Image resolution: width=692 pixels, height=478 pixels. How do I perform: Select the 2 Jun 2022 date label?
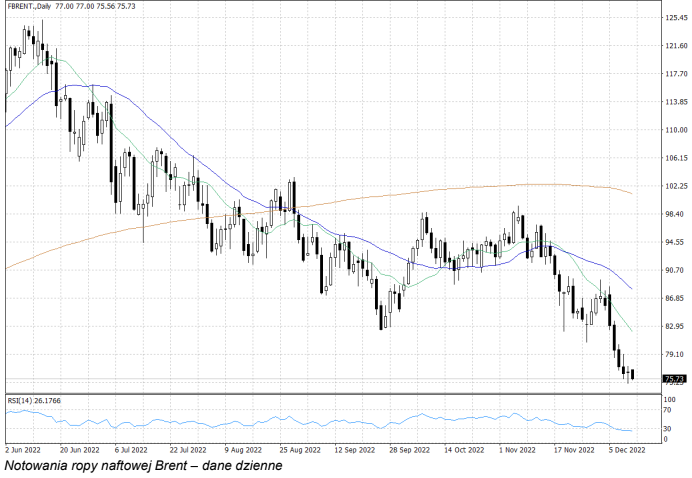click(24, 451)
